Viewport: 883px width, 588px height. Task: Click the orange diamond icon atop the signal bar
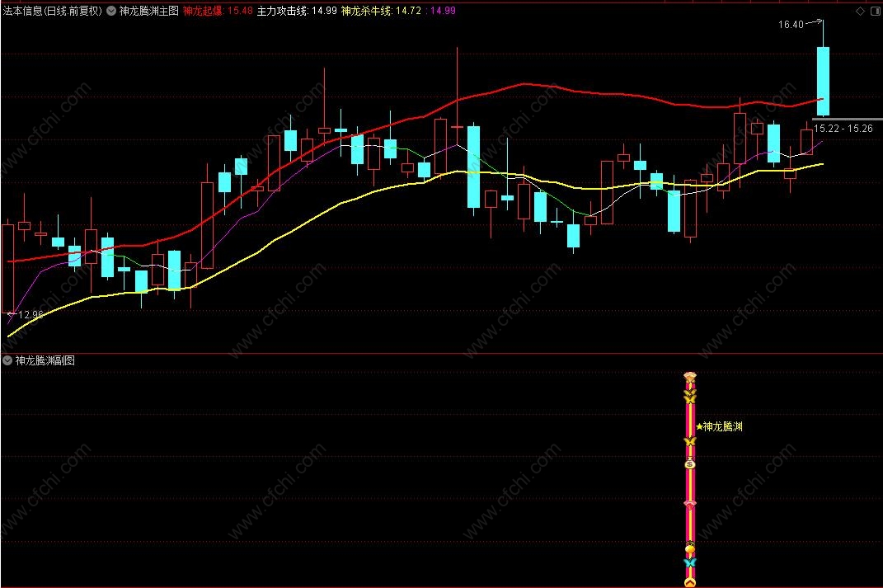coord(690,376)
